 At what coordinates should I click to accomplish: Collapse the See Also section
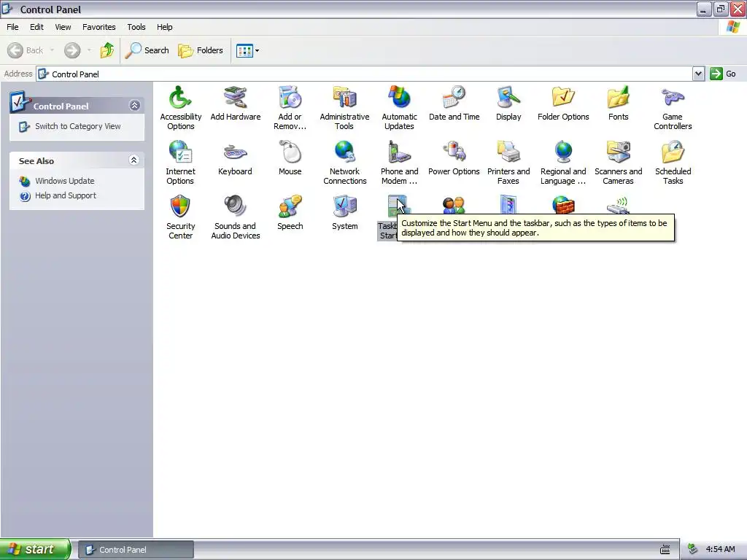(134, 160)
